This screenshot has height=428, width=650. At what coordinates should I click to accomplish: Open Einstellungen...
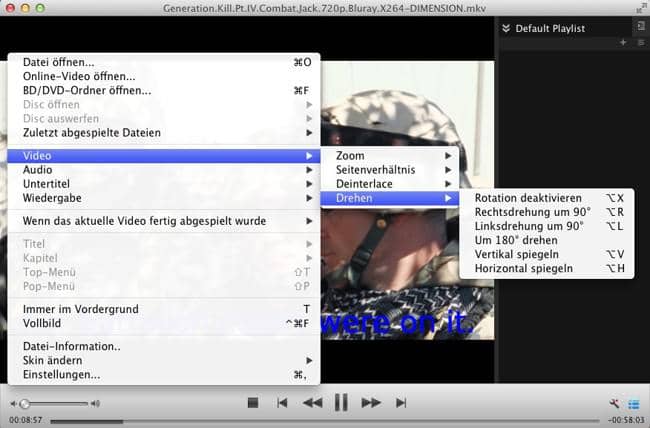pyautogui.click(x=164, y=374)
